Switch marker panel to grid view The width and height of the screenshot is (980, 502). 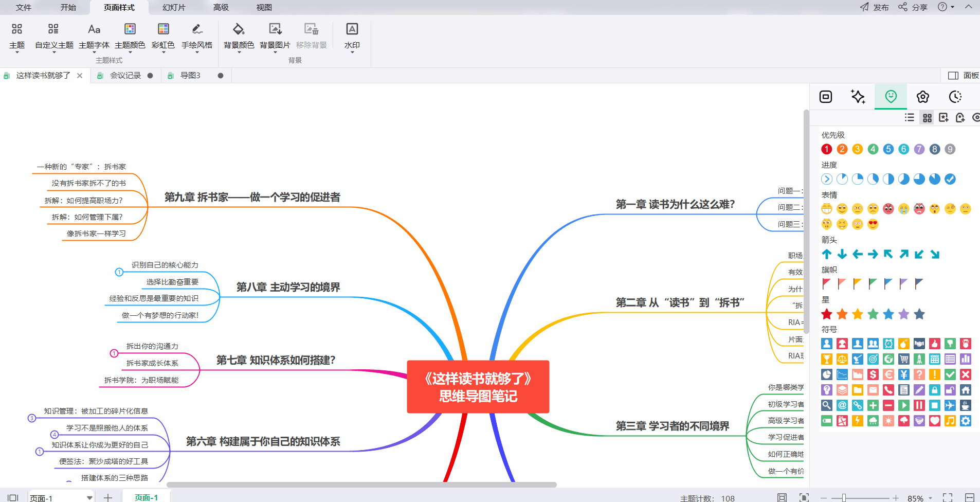[x=927, y=118]
